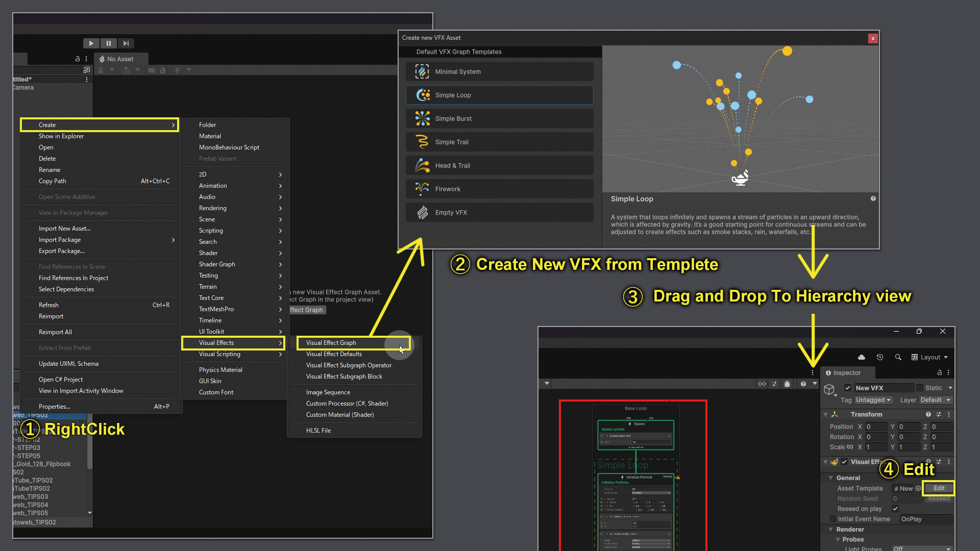
Task: Click the Step frame button
Action: [126, 43]
